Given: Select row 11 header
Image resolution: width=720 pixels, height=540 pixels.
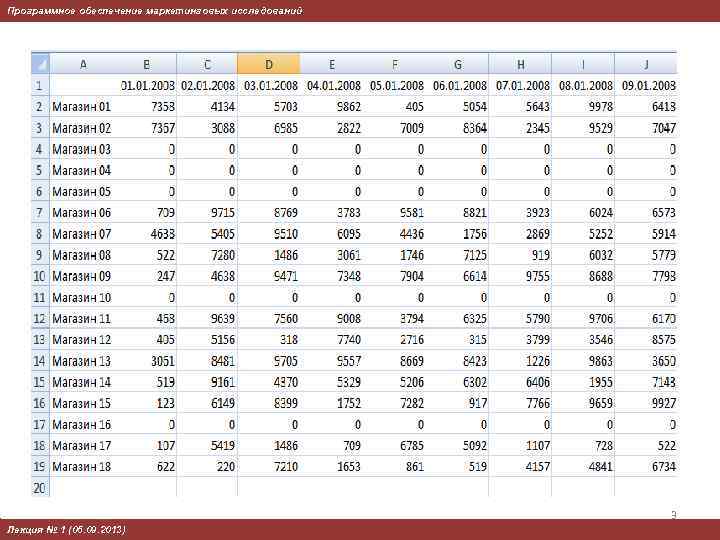Looking at the screenshot, I should click(x=40, y=298).
